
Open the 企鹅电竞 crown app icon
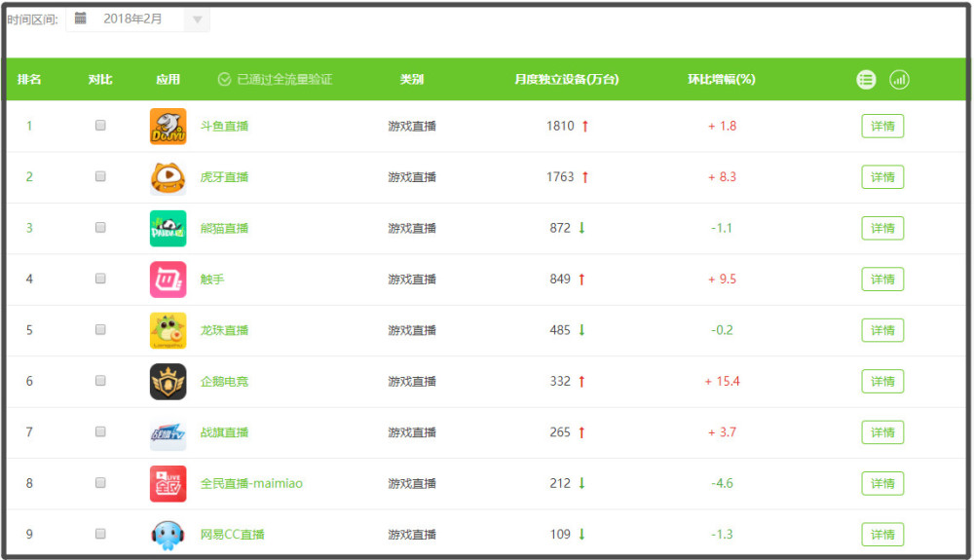168,381
